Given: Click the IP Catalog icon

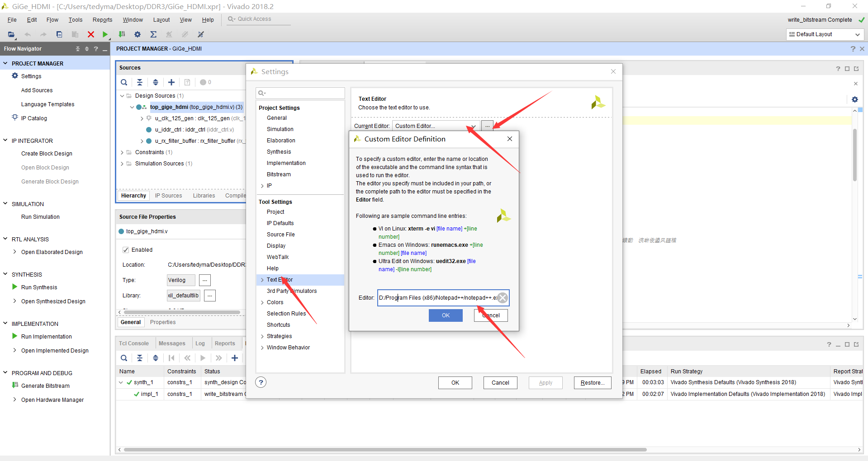Looking at the screenshot, I should coord(15,118).
